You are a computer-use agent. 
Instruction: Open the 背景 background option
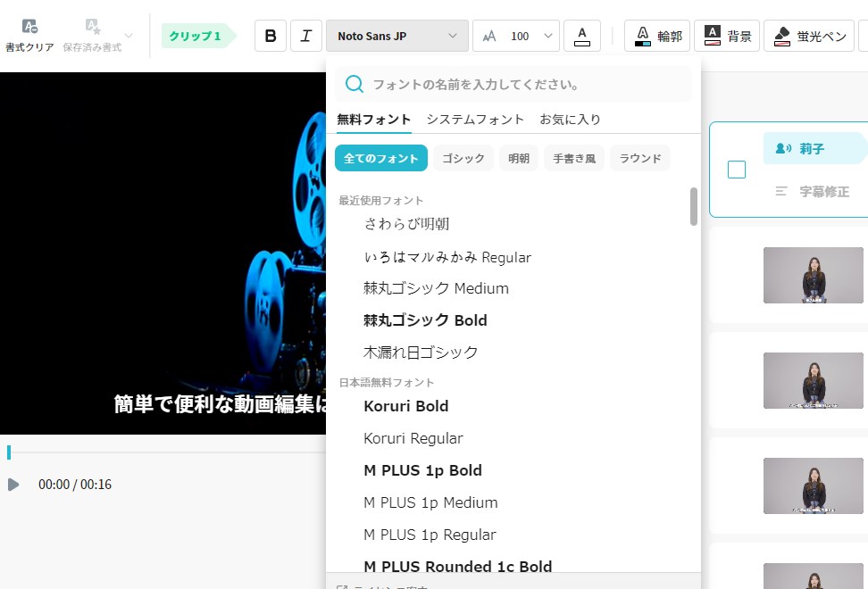pos(727,36)
